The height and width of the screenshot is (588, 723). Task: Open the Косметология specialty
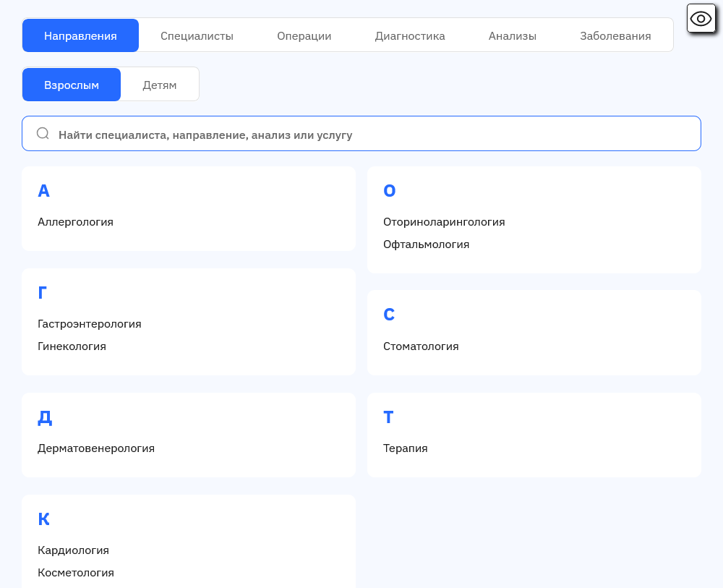coord(76,573)
